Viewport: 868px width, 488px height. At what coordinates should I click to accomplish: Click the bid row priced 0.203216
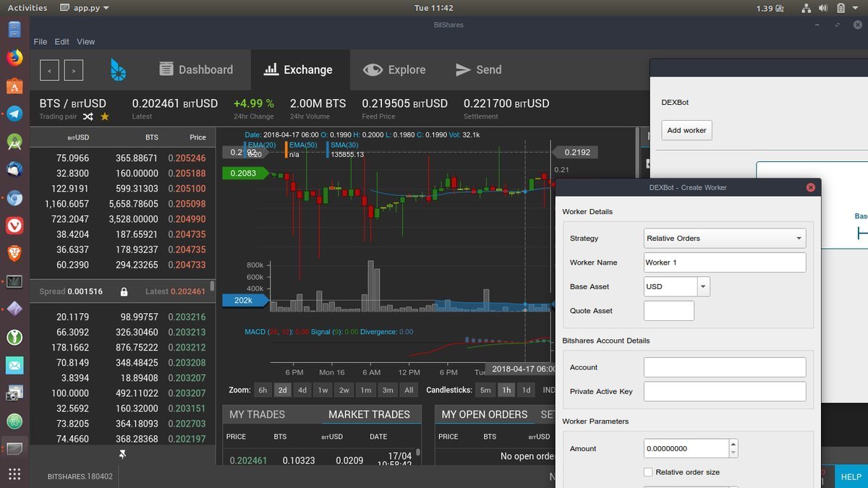pyautogui.click(x=122, y=317)
